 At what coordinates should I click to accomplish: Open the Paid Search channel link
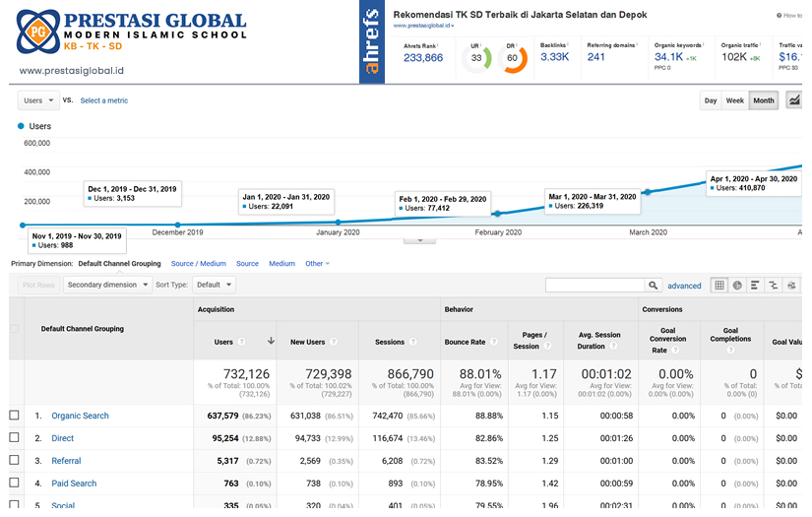click(74, 484)
